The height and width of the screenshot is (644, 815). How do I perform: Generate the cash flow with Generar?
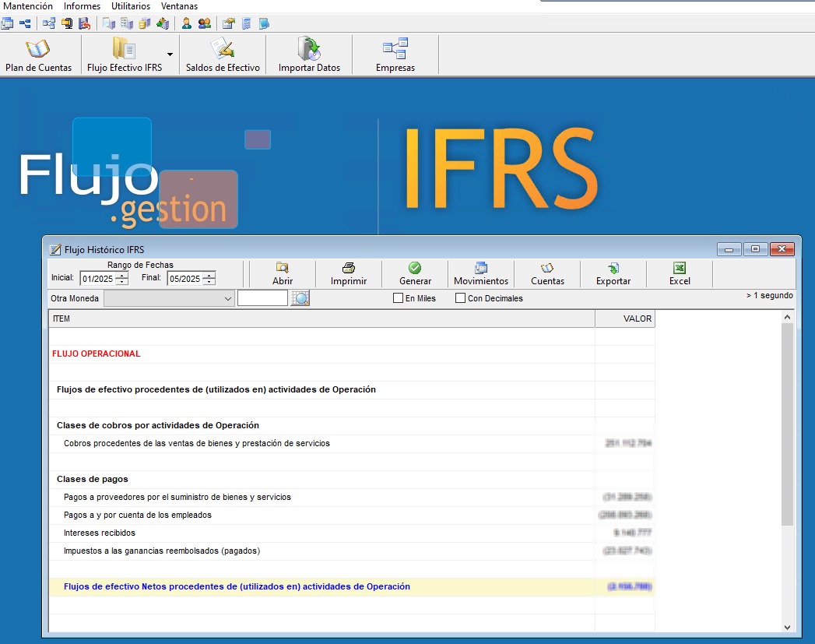pos(415,274)
